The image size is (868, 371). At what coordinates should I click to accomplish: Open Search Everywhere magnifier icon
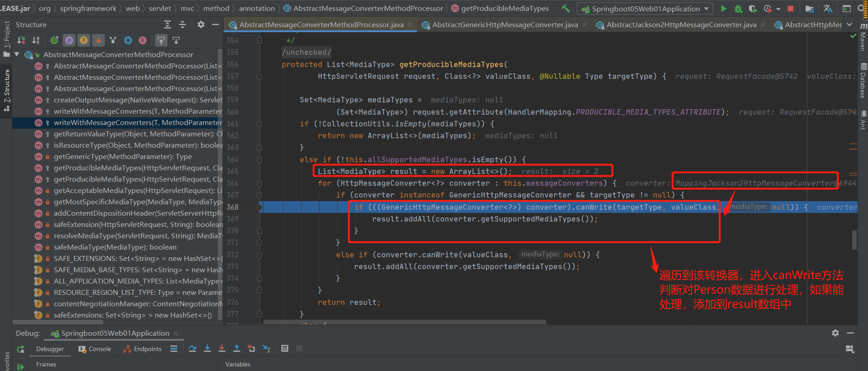click(861, 8)
